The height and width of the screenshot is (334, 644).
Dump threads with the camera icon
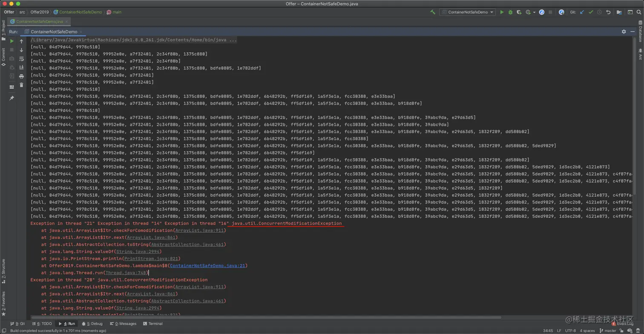click(x=11, y=59)
